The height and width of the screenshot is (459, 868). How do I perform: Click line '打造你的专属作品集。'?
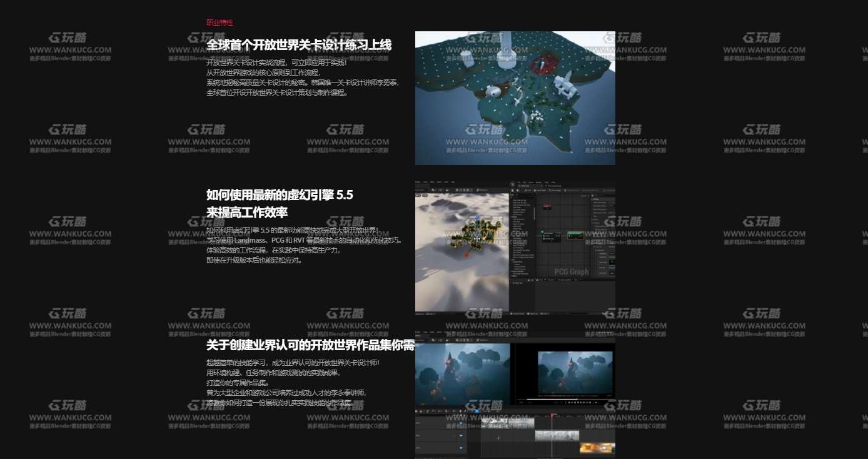coord(238,383)
